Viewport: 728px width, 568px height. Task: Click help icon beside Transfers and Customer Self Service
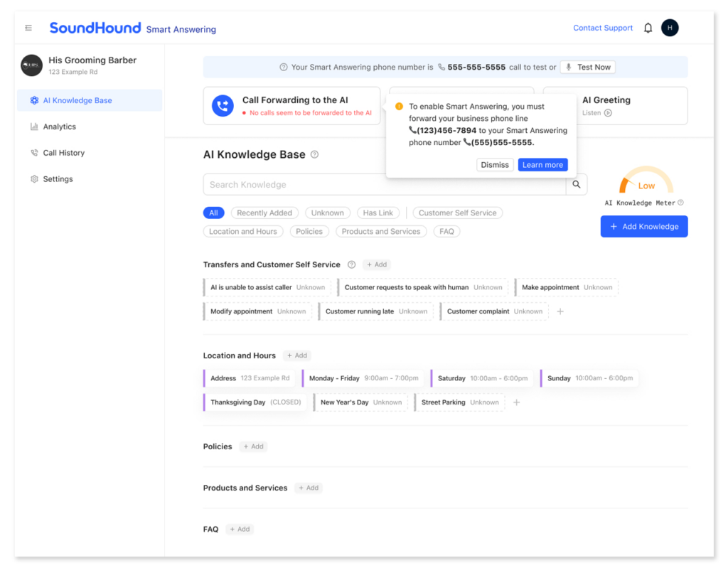[351, 264]
